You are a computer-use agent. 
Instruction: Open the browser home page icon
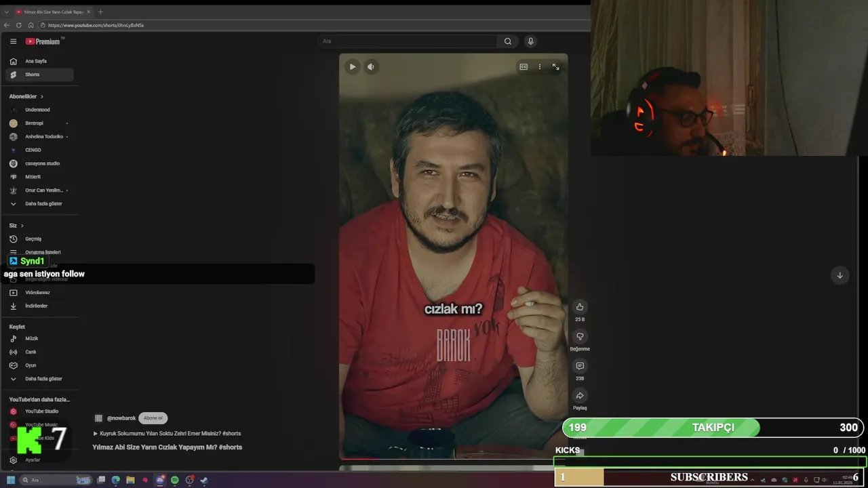tap(31, 25)
